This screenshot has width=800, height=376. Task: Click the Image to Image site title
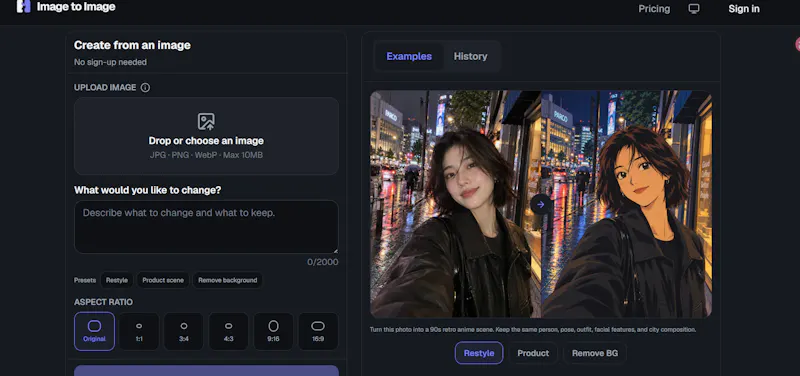76,7
